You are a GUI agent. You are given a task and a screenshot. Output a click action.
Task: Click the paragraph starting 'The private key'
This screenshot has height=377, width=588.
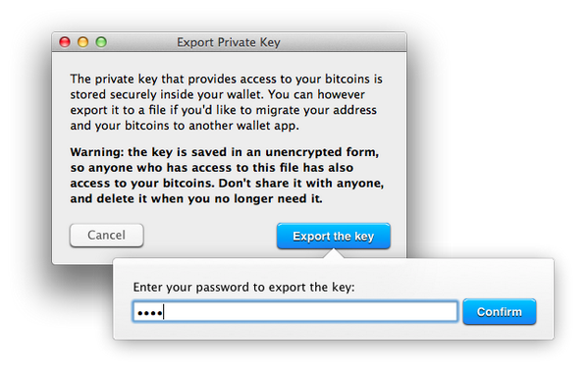pyautogui.click(x=226, y=102)
